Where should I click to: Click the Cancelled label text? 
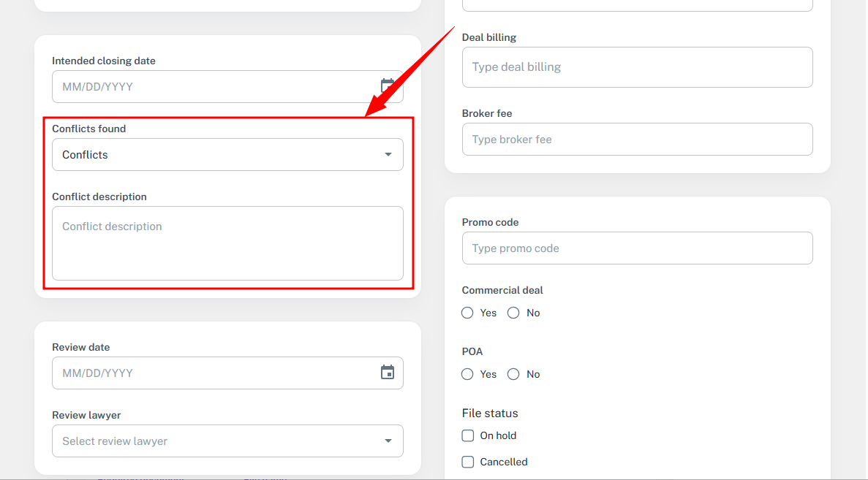click(504, 462)
